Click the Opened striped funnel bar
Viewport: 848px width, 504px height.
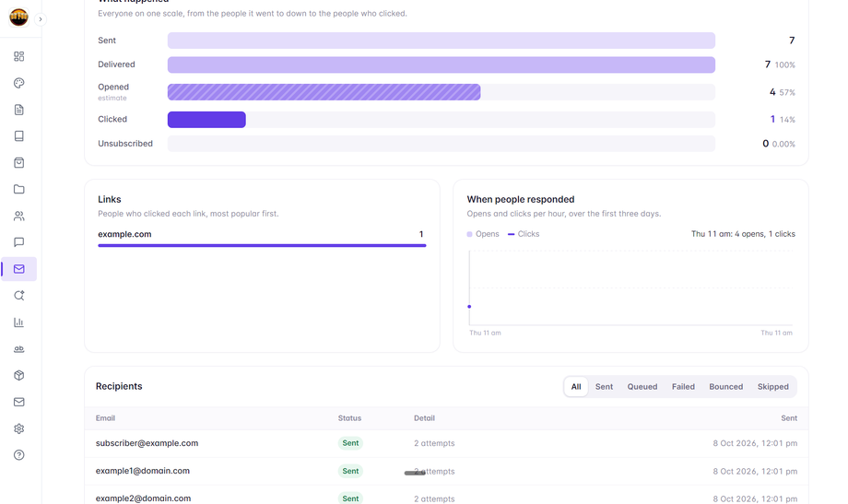point(324,92)
